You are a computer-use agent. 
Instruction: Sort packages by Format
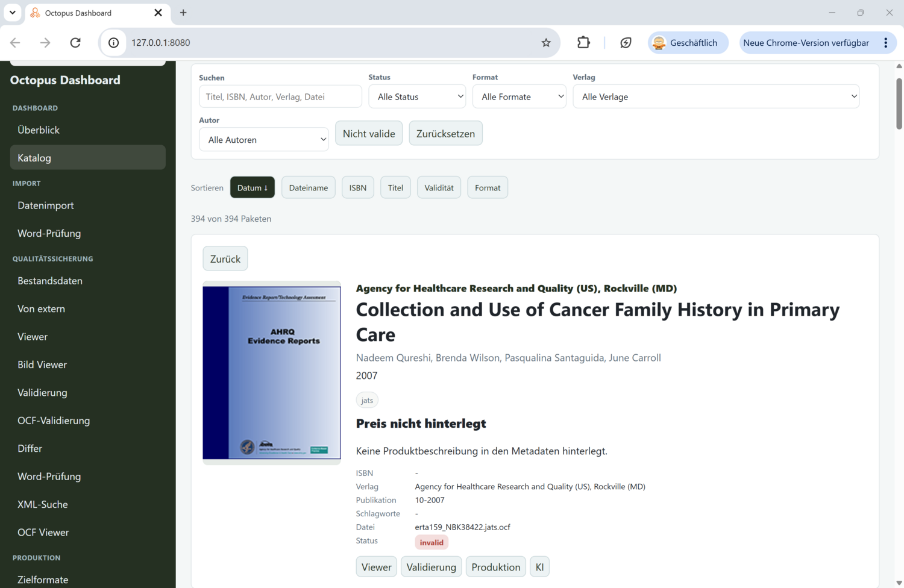488,187
